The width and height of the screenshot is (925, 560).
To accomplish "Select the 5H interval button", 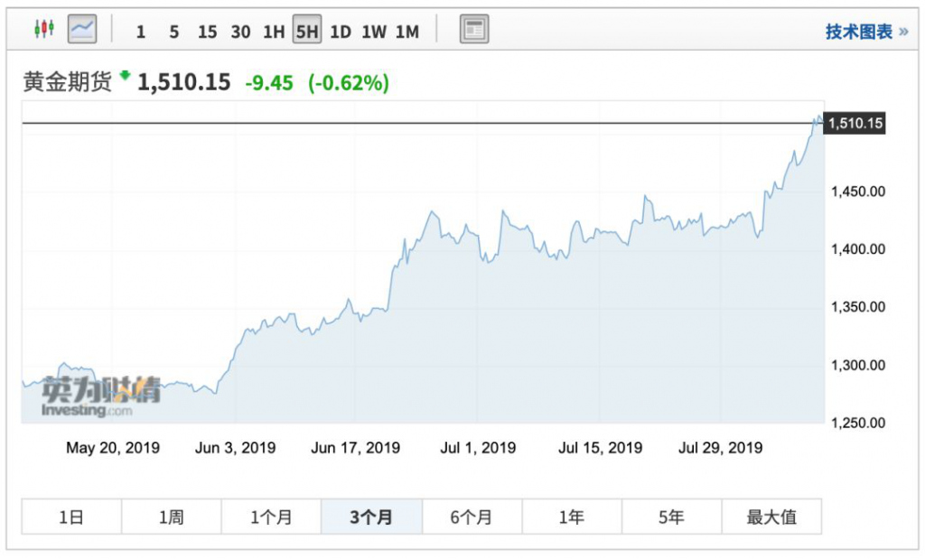I will 307,32.
